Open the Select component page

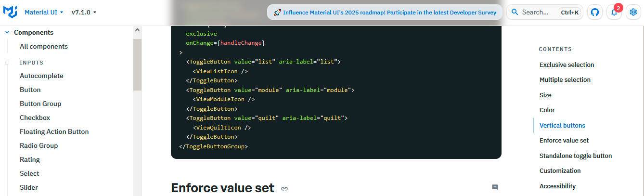tap(29, 173)
